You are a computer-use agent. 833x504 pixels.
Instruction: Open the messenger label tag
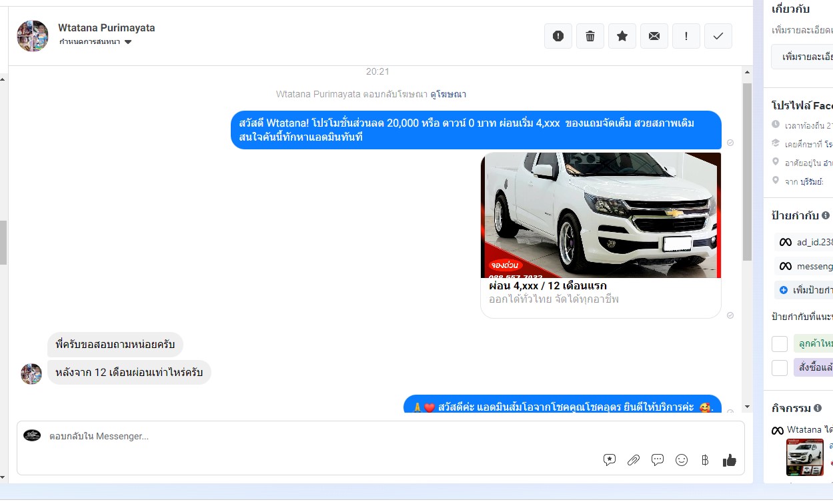[x=804, y=266]
